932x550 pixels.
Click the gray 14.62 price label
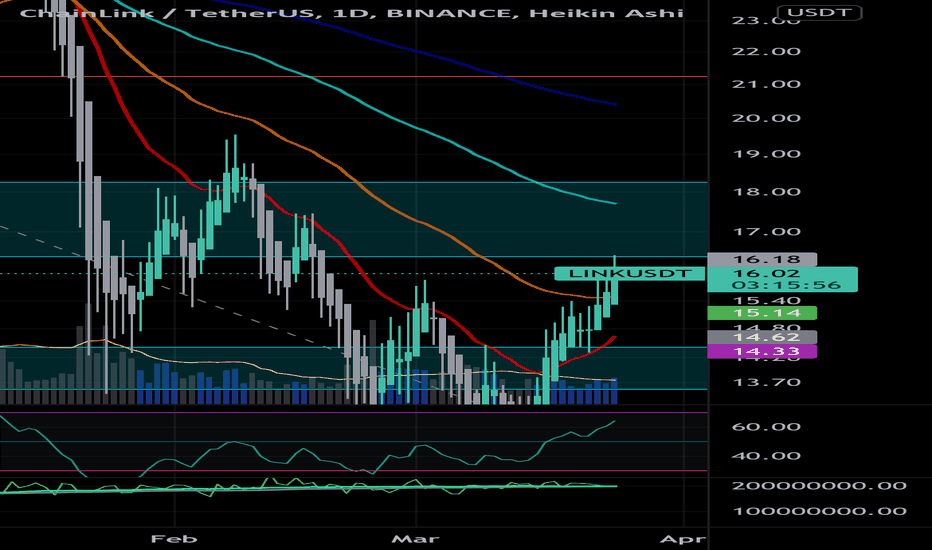[x=763, y=337]
